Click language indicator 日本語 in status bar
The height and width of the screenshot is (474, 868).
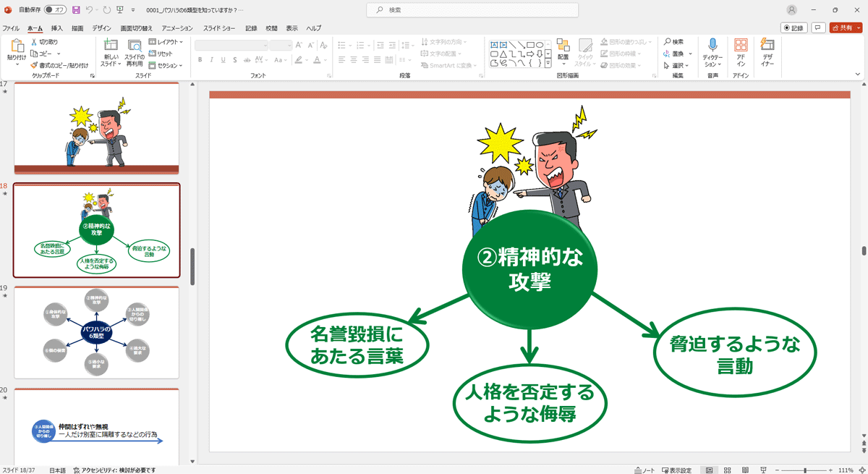click(x=57, y=470)
